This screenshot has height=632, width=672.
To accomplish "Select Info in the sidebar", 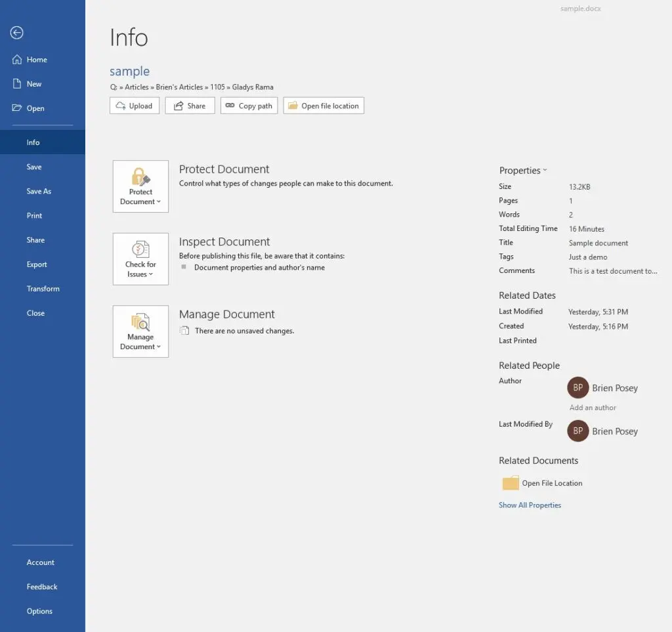I will [x=43, y=142].
